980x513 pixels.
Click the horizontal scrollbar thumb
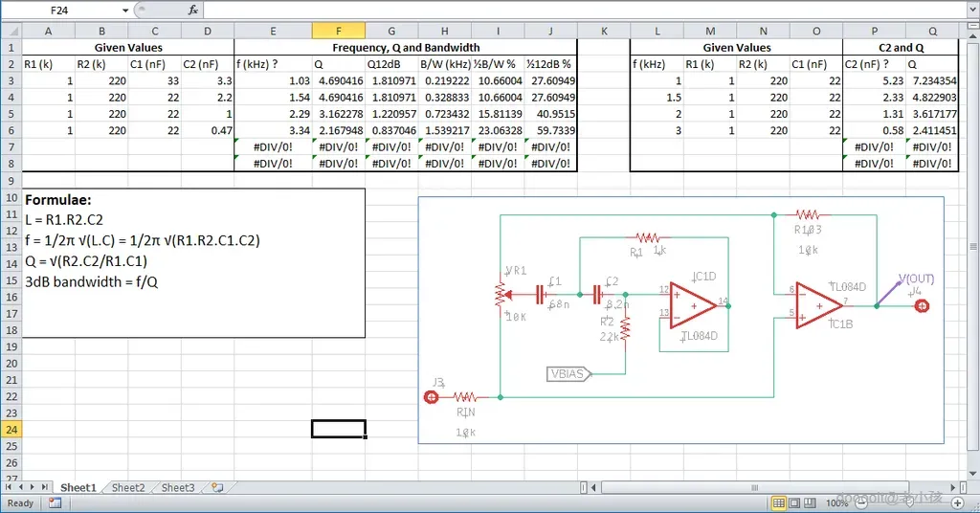pyautogui.click(x=755, y=487)
